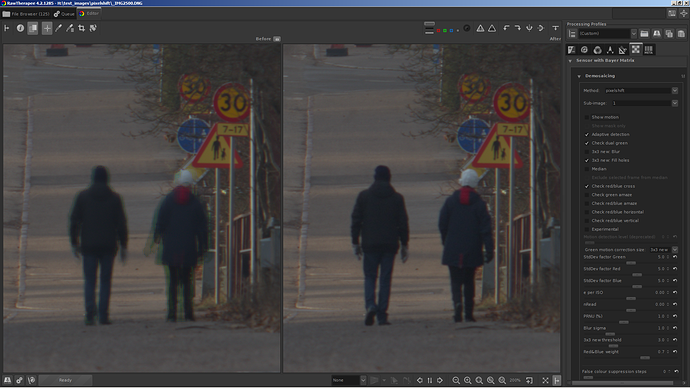Switch to the File Browser tab
This screenshot has height=388, width=690.
tap(26, 14)
